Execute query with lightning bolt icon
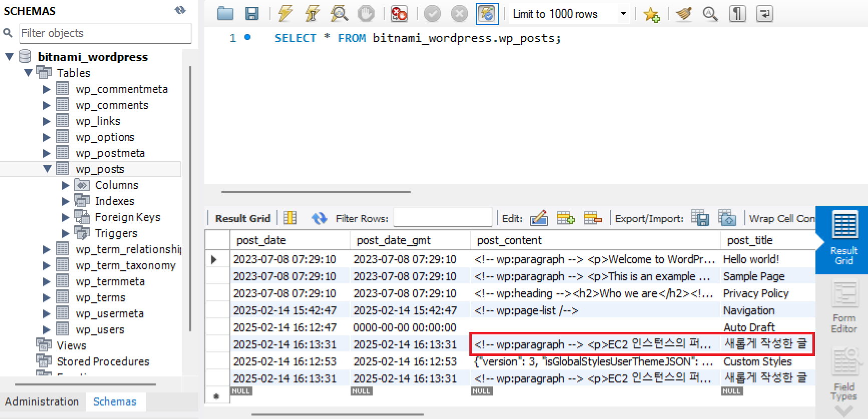 285,14
